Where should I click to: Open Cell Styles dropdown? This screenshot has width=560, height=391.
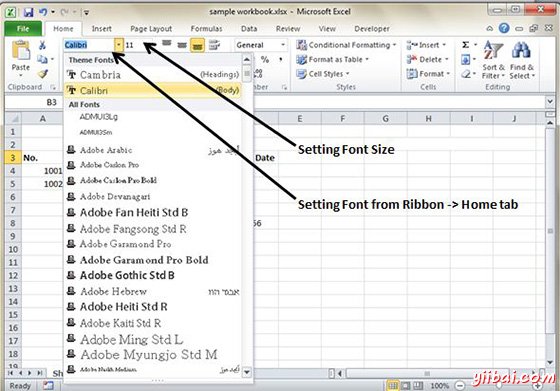323,74
